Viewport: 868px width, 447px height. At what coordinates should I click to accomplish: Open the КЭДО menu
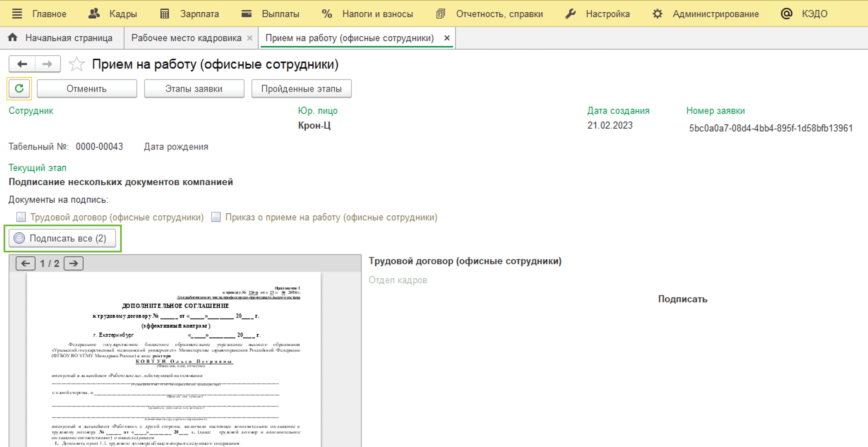click(814, 14)
